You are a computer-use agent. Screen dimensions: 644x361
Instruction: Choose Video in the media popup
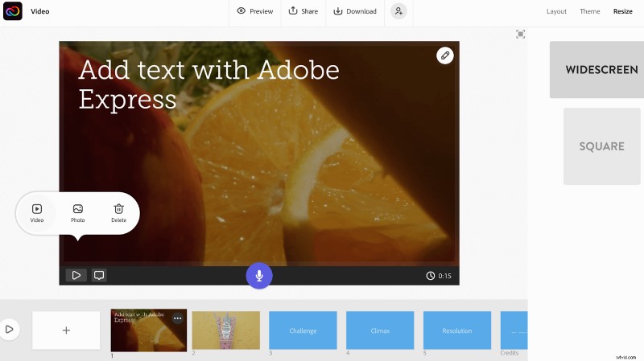[36, 213]
